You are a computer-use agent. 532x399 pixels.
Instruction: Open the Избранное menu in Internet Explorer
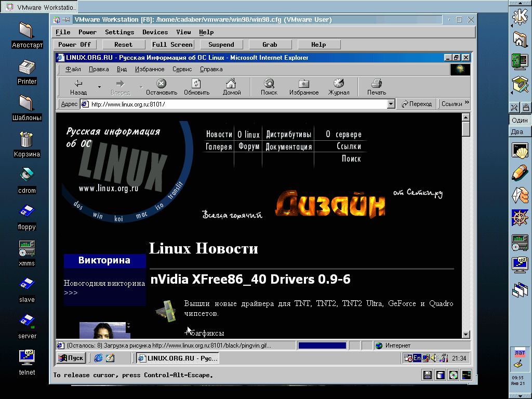coord(150,69)
